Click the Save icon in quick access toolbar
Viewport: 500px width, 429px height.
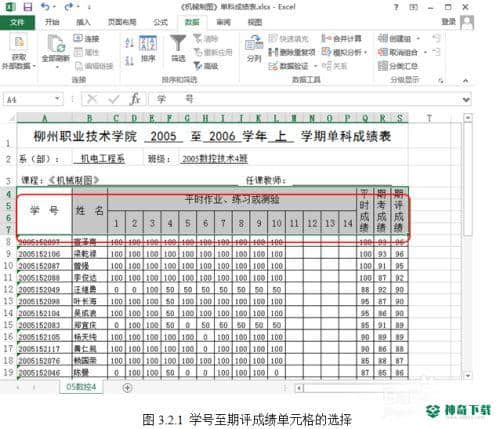coord(28,7)
